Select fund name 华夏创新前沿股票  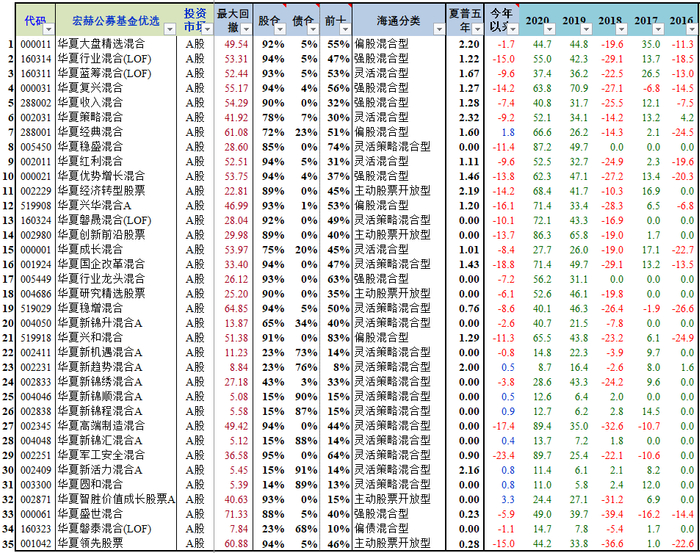[101, 235]
